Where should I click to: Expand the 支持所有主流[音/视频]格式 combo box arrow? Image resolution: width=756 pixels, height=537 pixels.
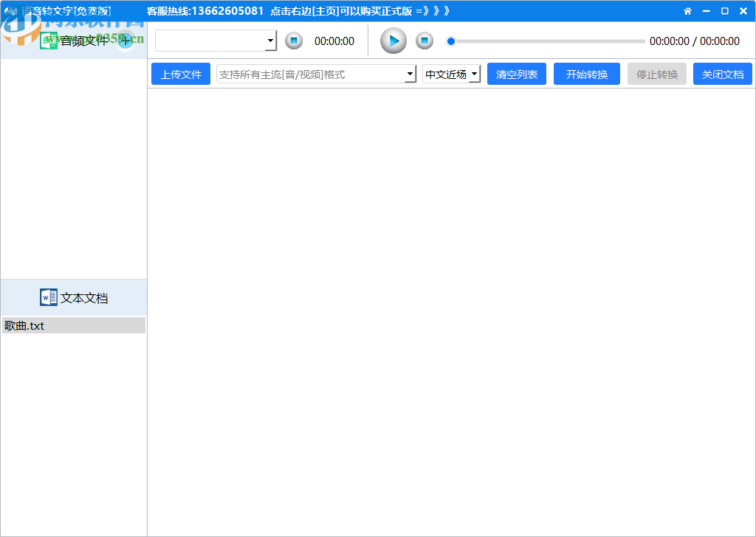(x=410, y=75)
